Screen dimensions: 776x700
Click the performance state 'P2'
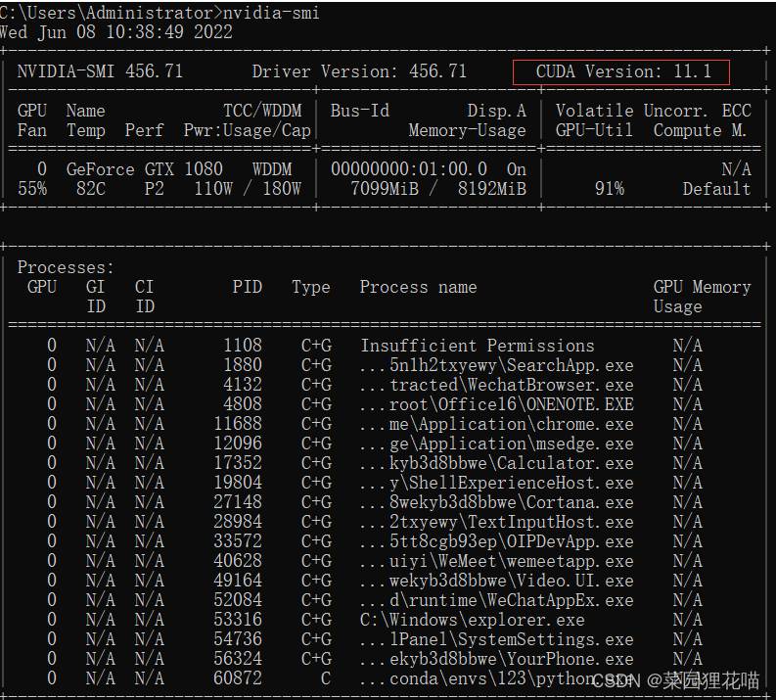tap(154, 189)
